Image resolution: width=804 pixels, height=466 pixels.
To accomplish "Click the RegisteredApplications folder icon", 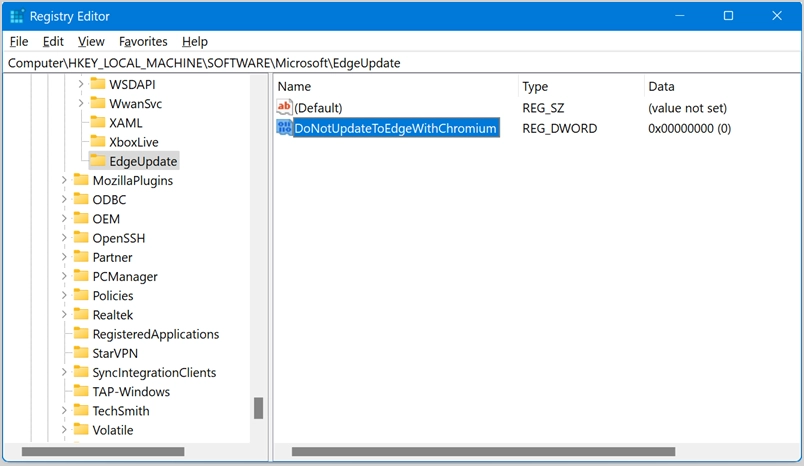I will [x=81, y=334].
